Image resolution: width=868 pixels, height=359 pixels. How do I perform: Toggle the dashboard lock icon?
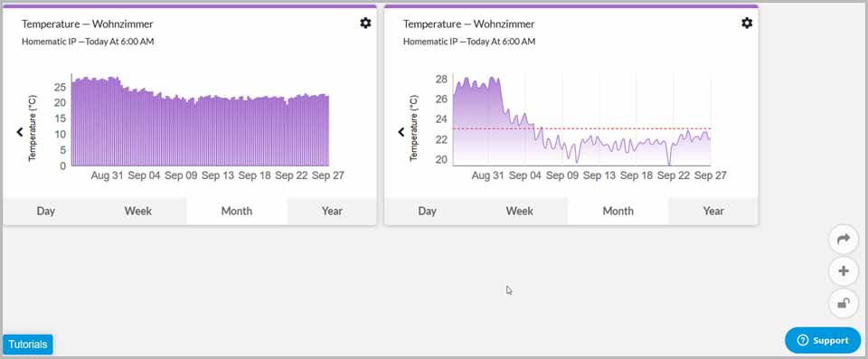point(843,304)
